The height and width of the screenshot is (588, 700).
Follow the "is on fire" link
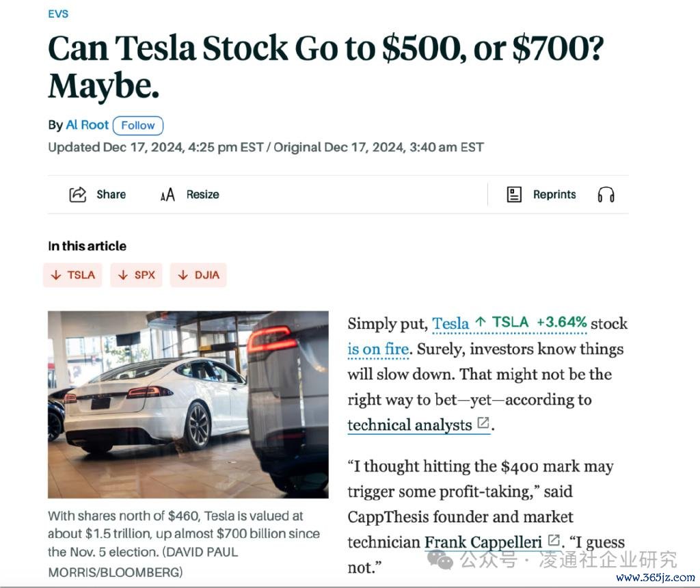pos(378,349)
